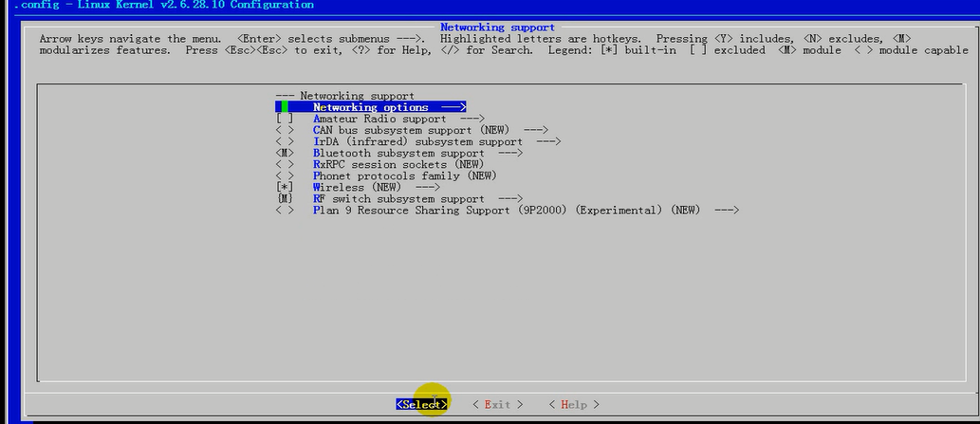
Task: Toggle the Amateur Radio support checkbox
Action: click(285, 119)
